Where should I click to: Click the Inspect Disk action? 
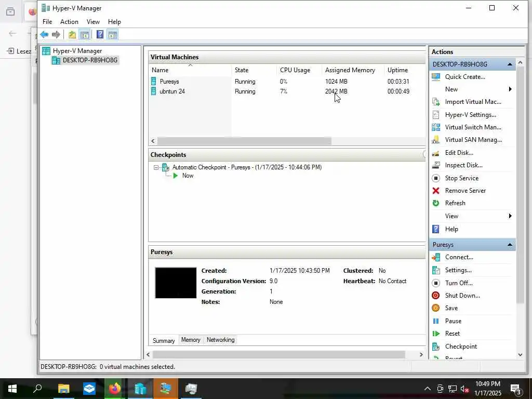pyautogui.click(x=463, y=165)
